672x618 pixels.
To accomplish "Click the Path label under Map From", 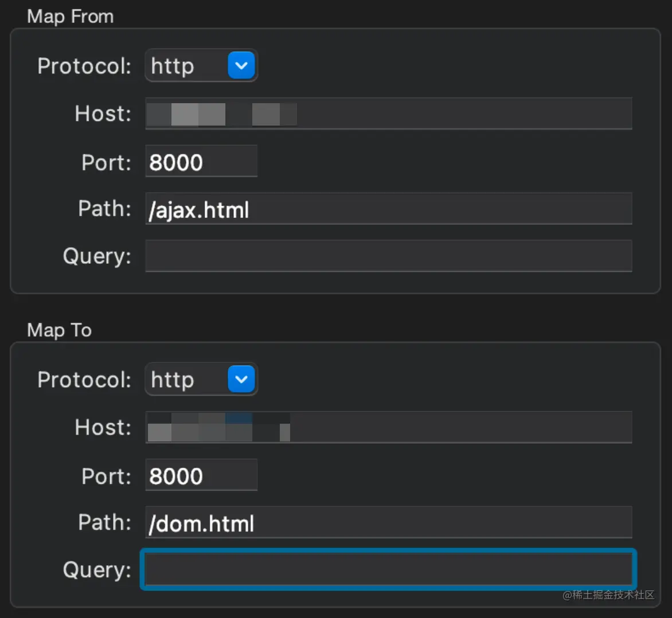I will [104, 209].
